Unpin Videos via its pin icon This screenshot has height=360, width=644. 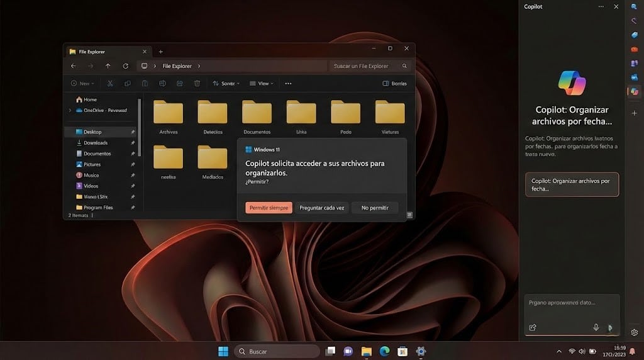[x=133, y=186]
